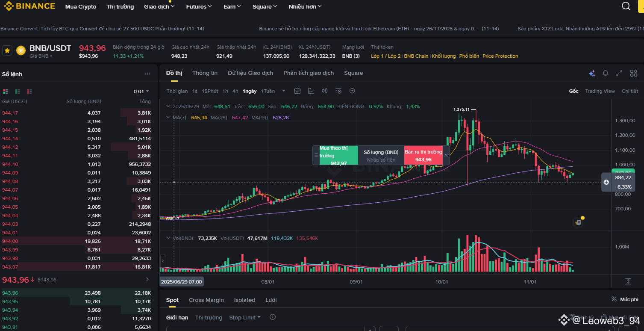Expand the Nhiều hơn menu
The width and height of the screenshot is (644, 331).
305,6
